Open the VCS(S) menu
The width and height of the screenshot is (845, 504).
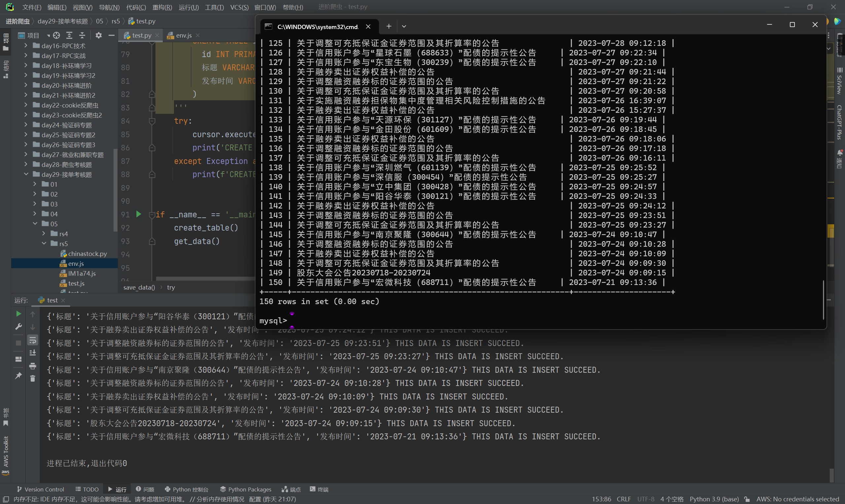(239, 7)
